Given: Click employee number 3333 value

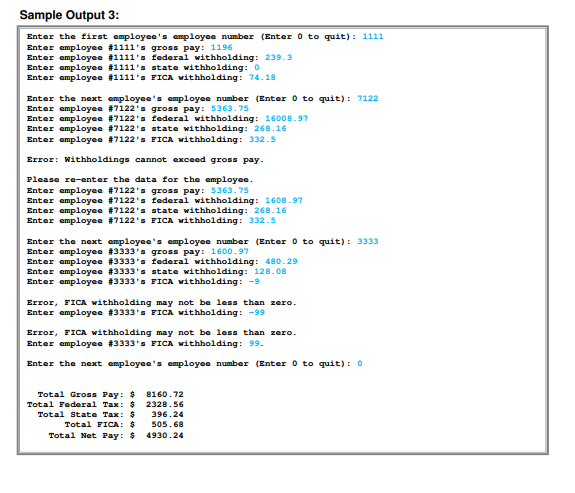Looking at the screenshot, I should 367,241.
